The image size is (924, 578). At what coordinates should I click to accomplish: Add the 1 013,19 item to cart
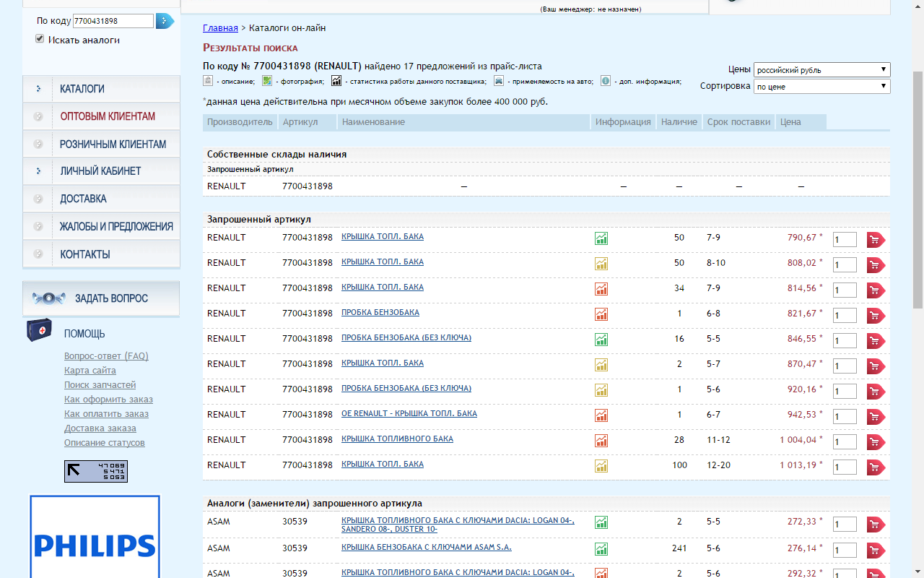pyautogui.click(x=876, y=467)
